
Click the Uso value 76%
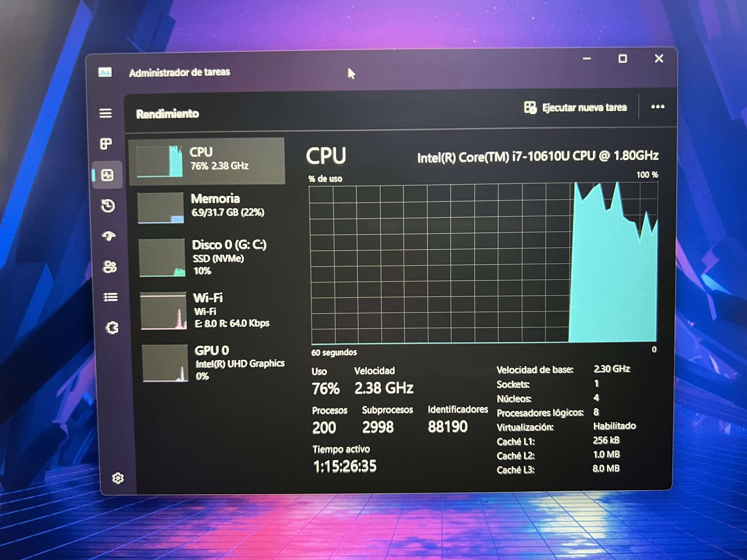(326, 388)
